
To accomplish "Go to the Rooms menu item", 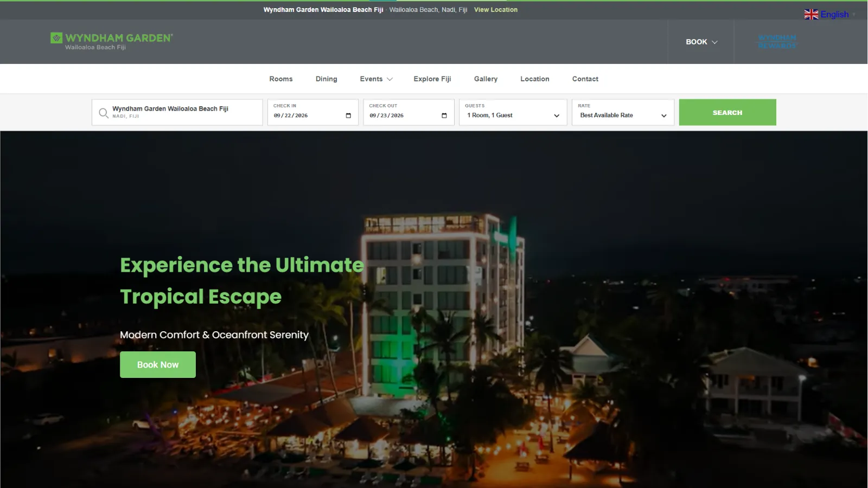I will [x=281, y=79].
